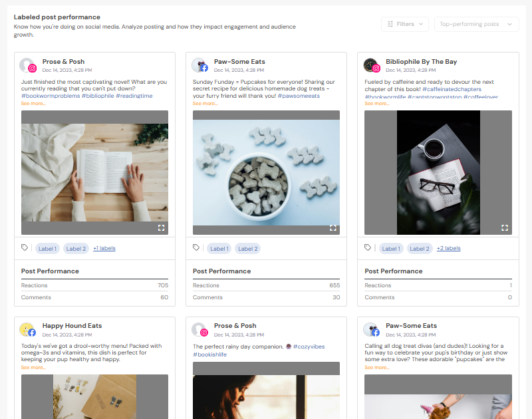Expand the coffee and glasses photo fullscreen
532x419 pixels.
point(505,228)
